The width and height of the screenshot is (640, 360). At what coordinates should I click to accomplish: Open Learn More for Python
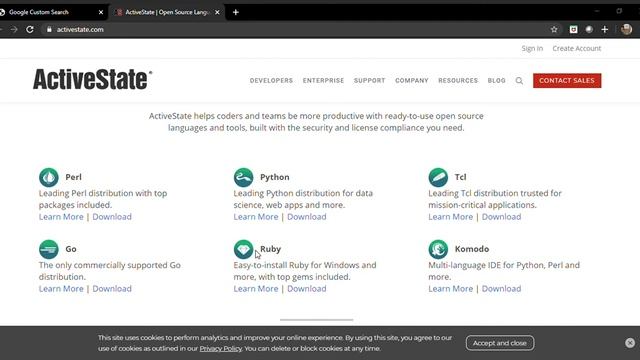256,217
